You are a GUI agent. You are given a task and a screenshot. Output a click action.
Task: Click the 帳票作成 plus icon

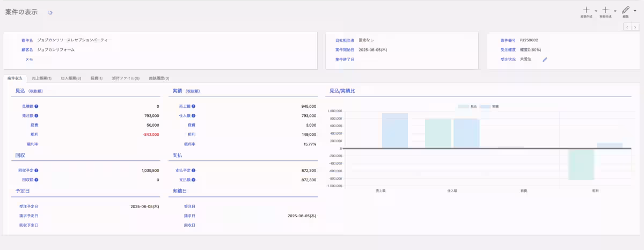pos(586,10)
